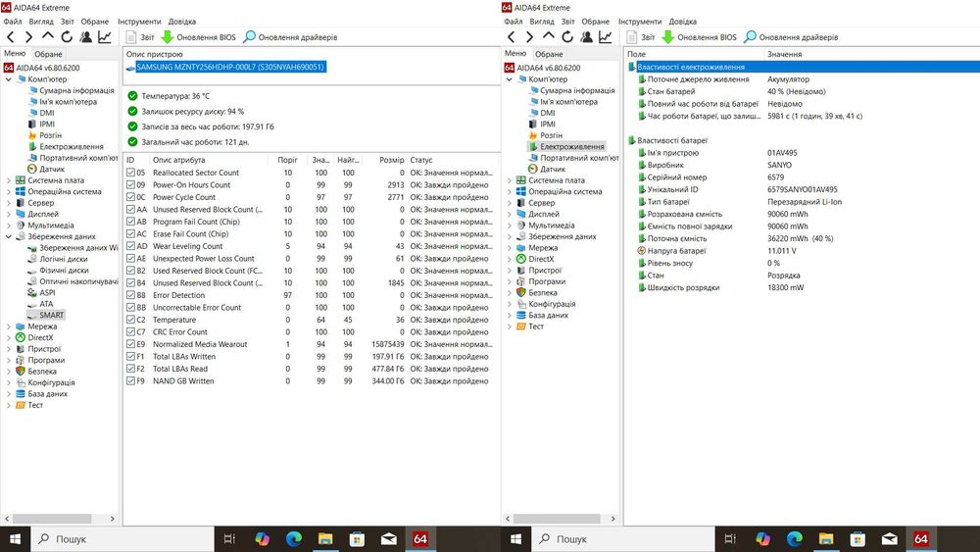Click left tree horizontal scrollbar thumb
The height and width of the screenshot is (552, 980).
click(52, 519)
